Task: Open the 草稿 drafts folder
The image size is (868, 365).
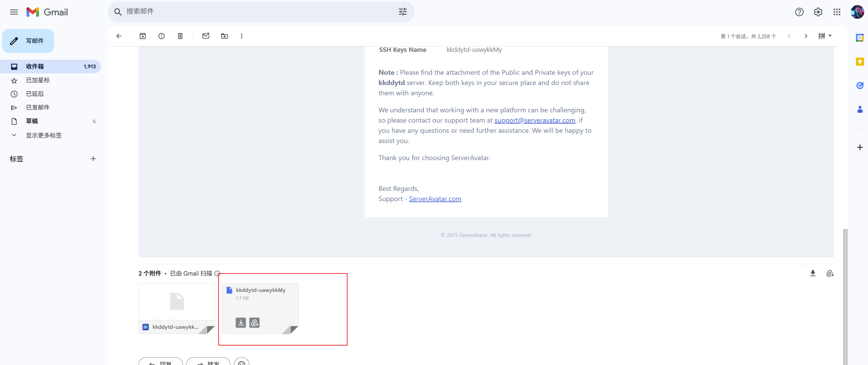Action: 50,121
